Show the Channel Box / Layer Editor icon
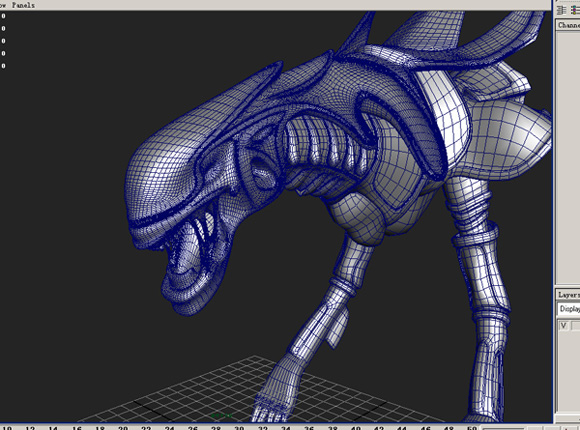Image resolution: width=580 pixels, height=430 pixels. pos(575,10)
